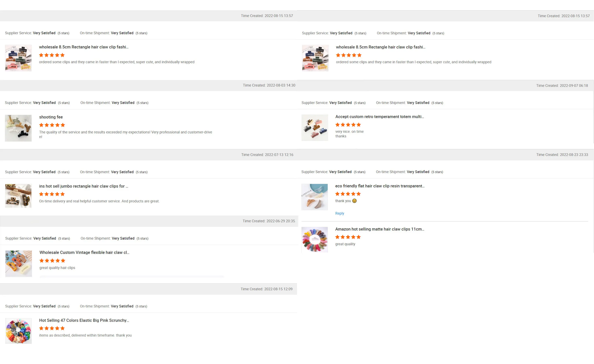This screenshot has width=594, height=364.
Task: Open Hot Selling 47 Colors Elastic Scrunchy link
Action: tap(84, 320)
